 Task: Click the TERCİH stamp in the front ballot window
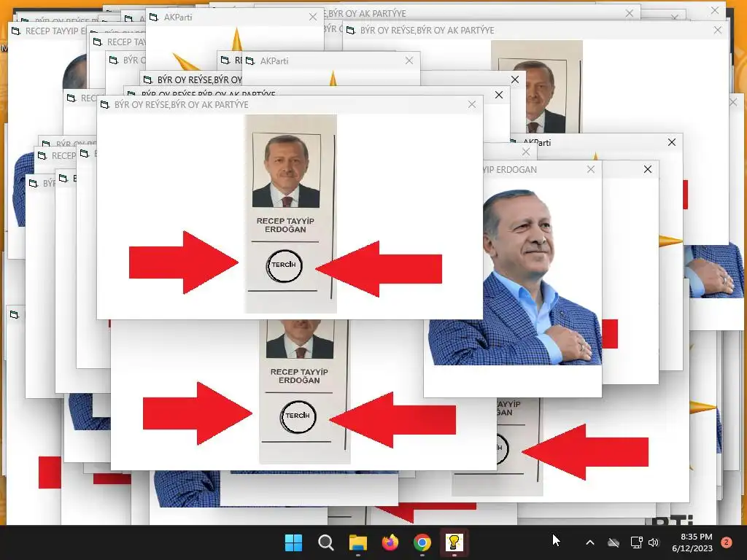pyautogui.click(x=284, y=265)
